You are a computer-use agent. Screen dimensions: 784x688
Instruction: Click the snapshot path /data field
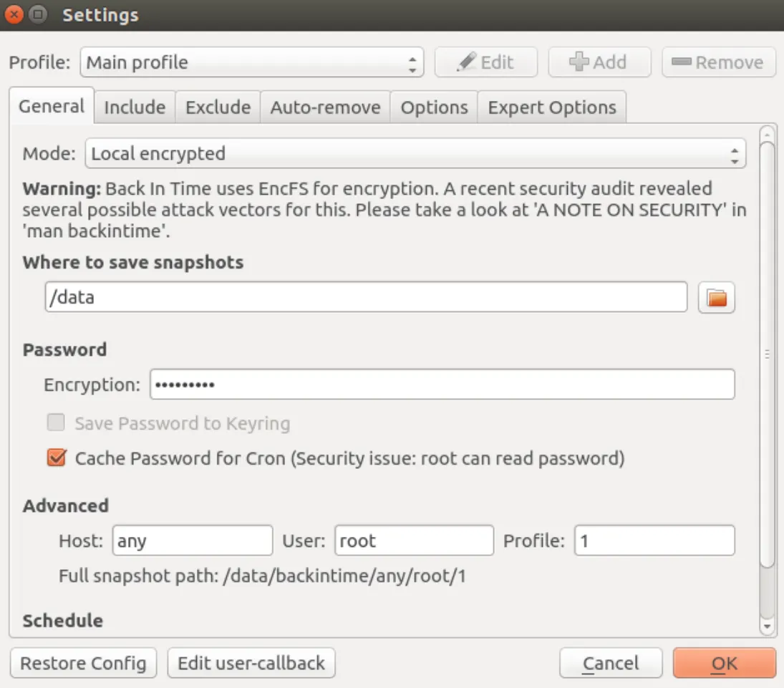365,297
